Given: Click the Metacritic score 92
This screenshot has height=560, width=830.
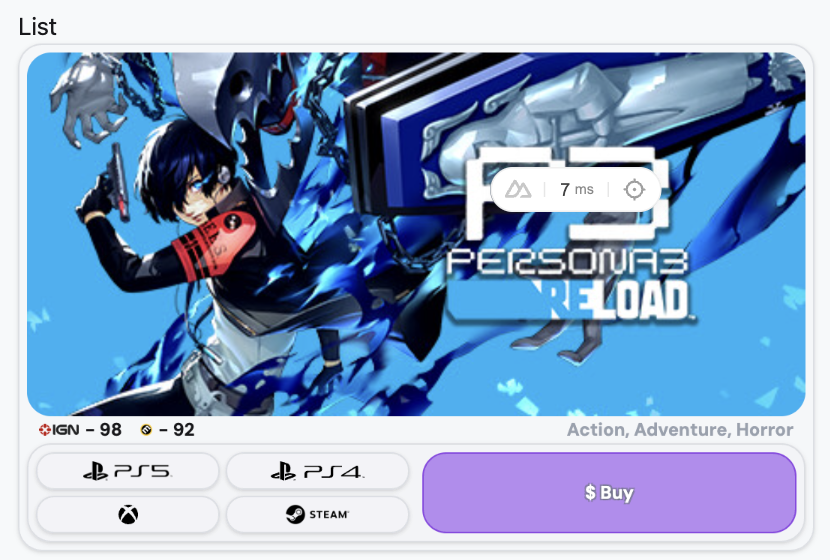Looking at the screenshot, I should coord(184,430).
